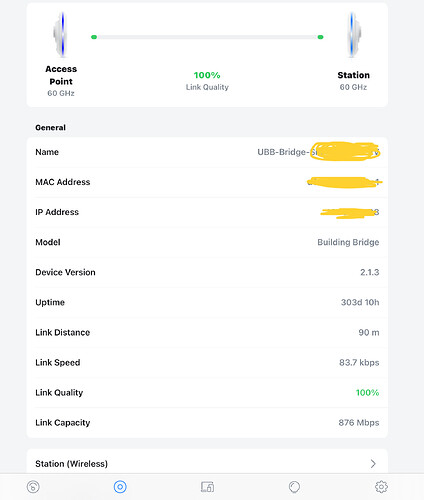Open the devices tab with monitor icon
The height and width of the screenshot is (500, 424).
(x=207, y=487)
